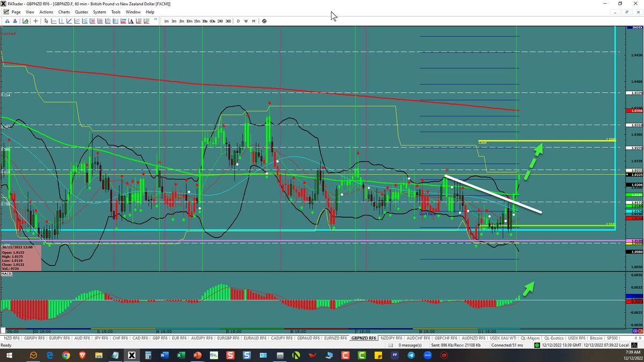Viewport: 644px width, 362px height.
Task: Switch to the CAD RF6 tab
Action: point(140,338)
